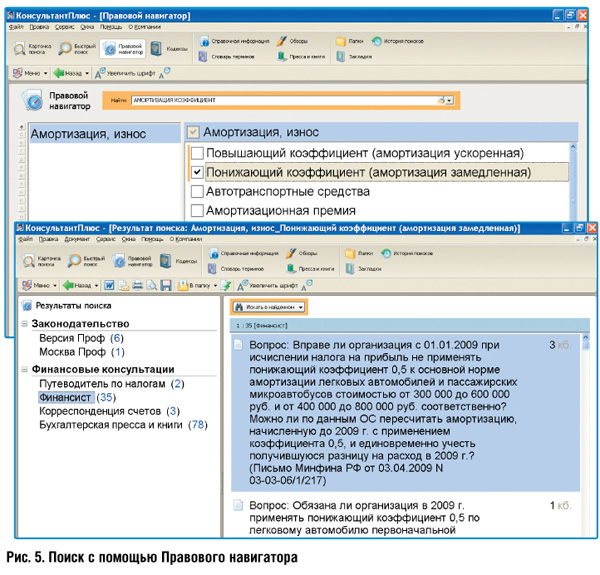Check Амортизационная премия checkbox
This screenshot has height=575, width=600.
[197, 210]
